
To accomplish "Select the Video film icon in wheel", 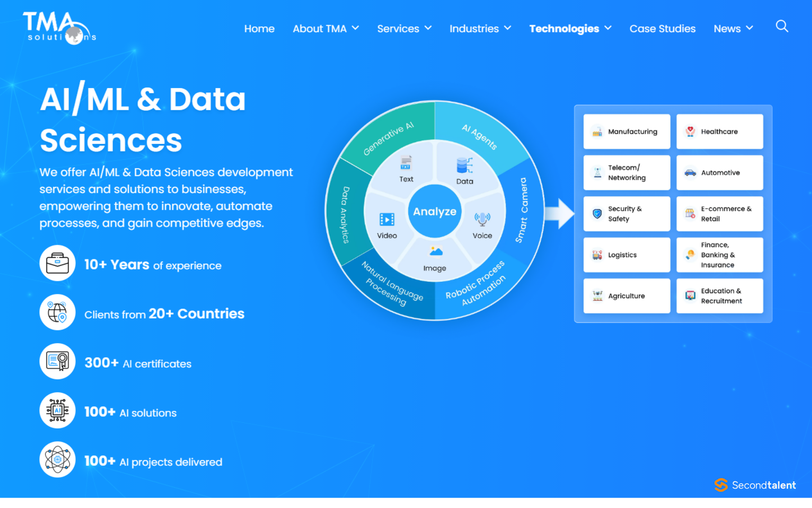I will [x=387, y=219].
